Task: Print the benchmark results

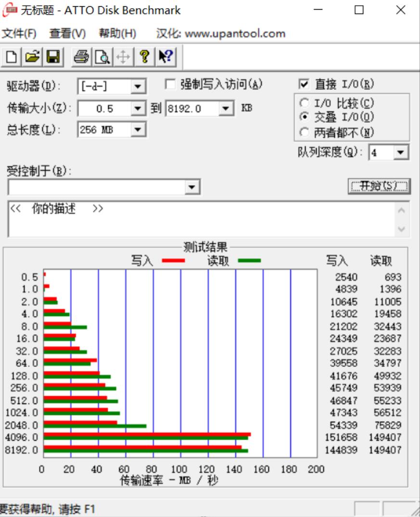Action: (81, 56)
